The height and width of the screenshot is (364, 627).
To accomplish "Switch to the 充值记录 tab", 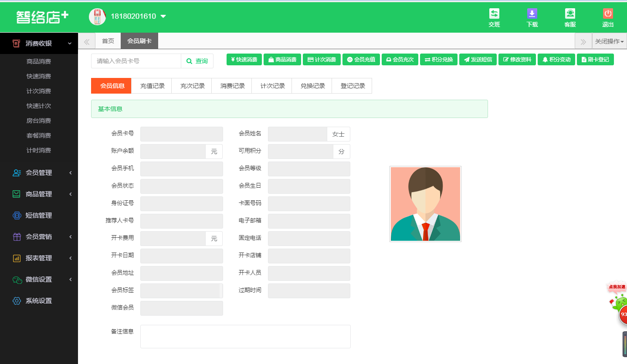I will tap(151, 86).
